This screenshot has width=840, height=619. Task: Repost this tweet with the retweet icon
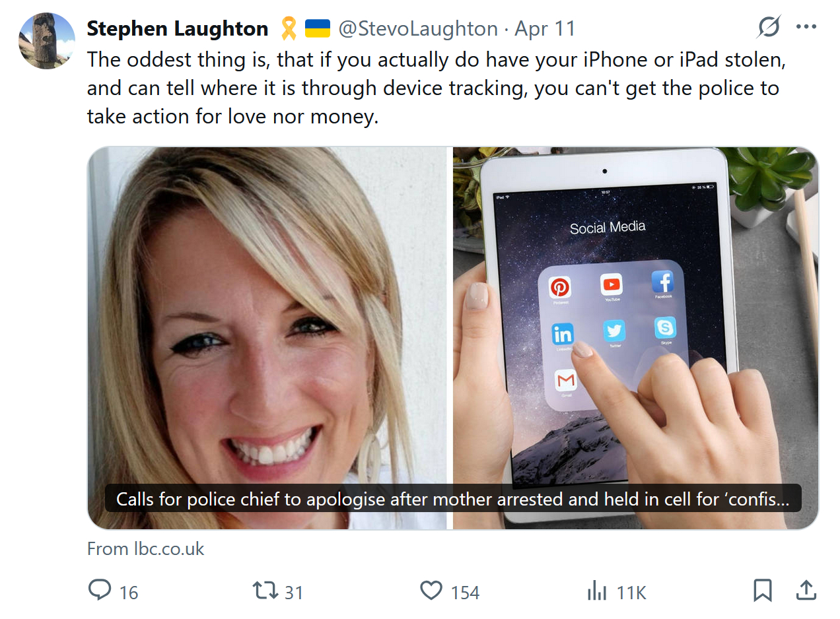[265, 589]
